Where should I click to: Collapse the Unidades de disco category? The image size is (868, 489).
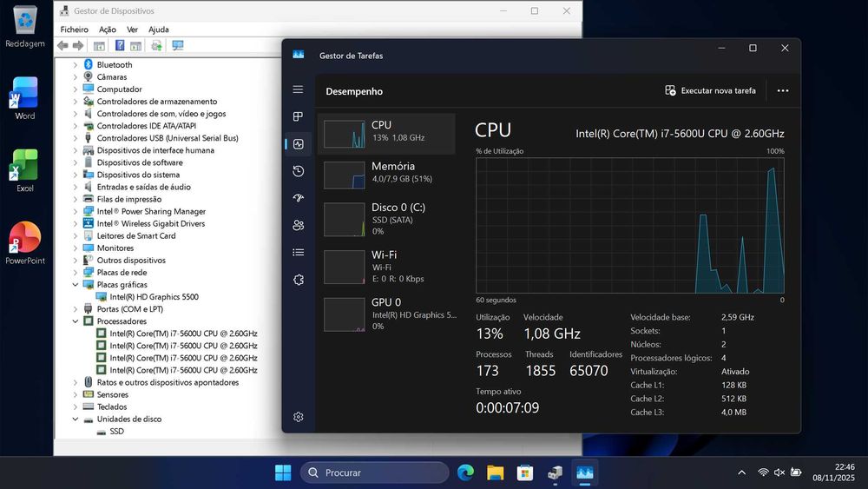coord(76,420)
